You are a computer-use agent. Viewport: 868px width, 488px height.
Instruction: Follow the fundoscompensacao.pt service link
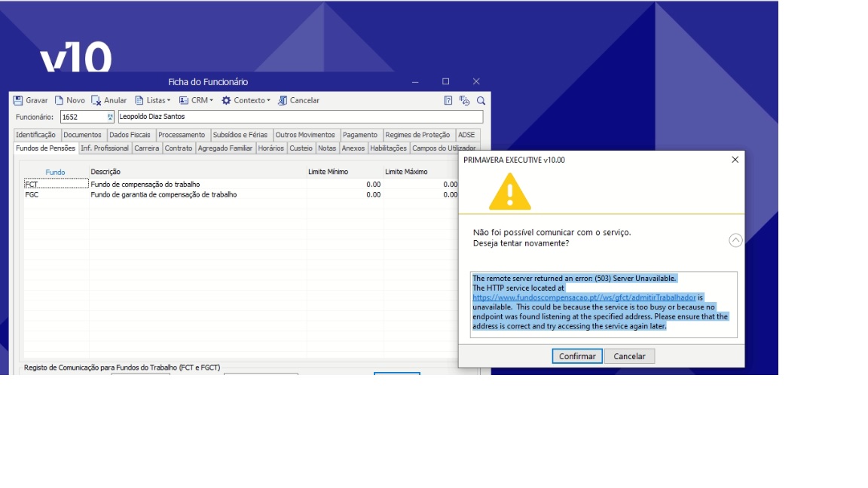[584, 297]
